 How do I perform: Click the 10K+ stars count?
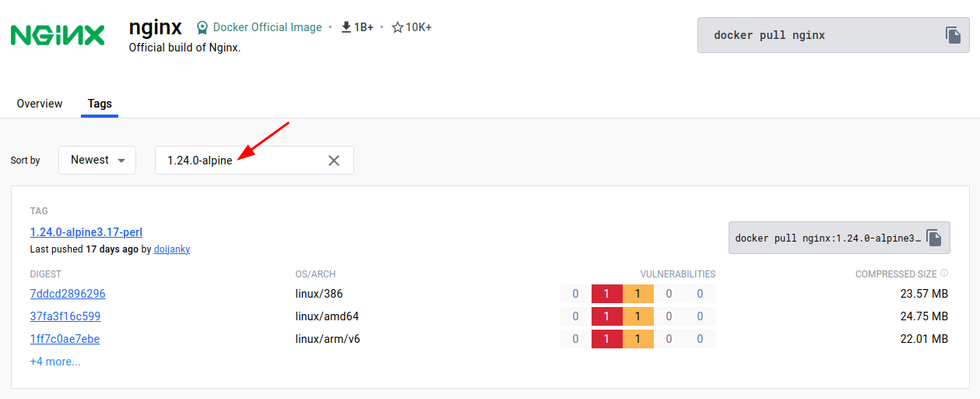419,27
